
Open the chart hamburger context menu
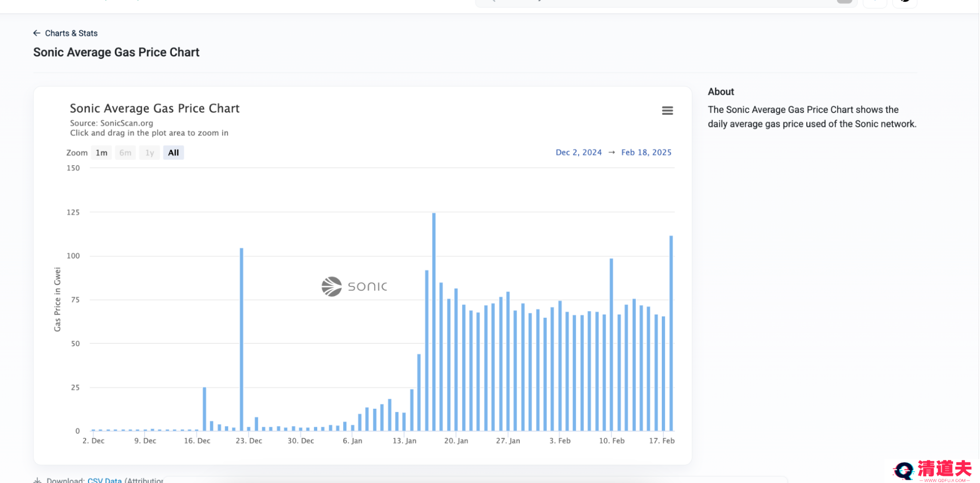(667, 111)
